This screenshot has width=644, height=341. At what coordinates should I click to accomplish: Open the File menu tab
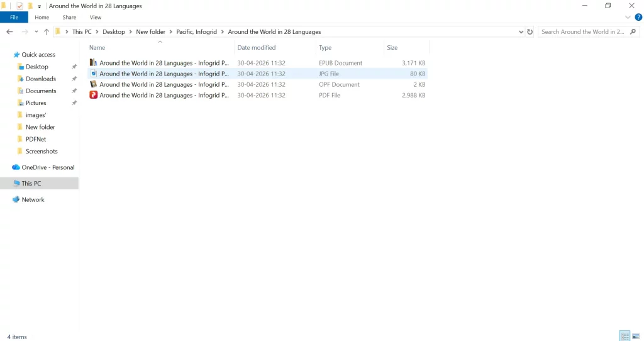[14, 17]
